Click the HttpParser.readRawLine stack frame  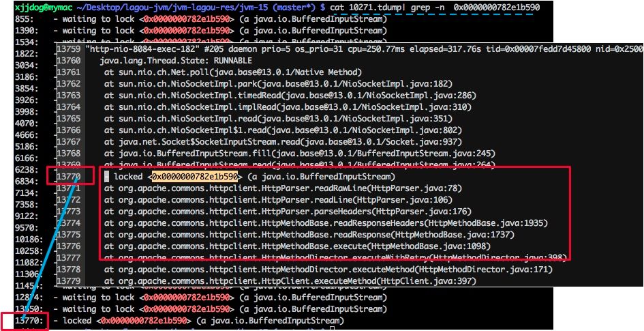click(283, 188)
